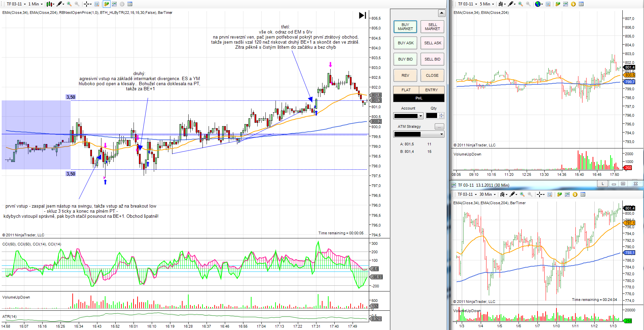Select the drawing tools pen in 1 Min toolbar

[x=59, y=4]
